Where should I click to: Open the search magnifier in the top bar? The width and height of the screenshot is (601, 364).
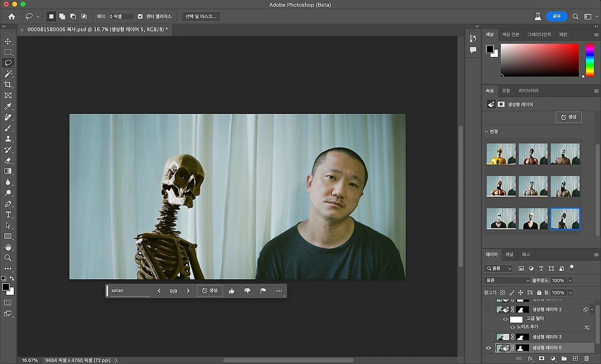tap(576, 16)
